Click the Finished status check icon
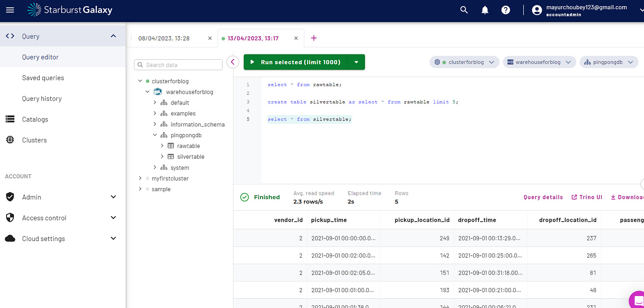 point(245,197)
